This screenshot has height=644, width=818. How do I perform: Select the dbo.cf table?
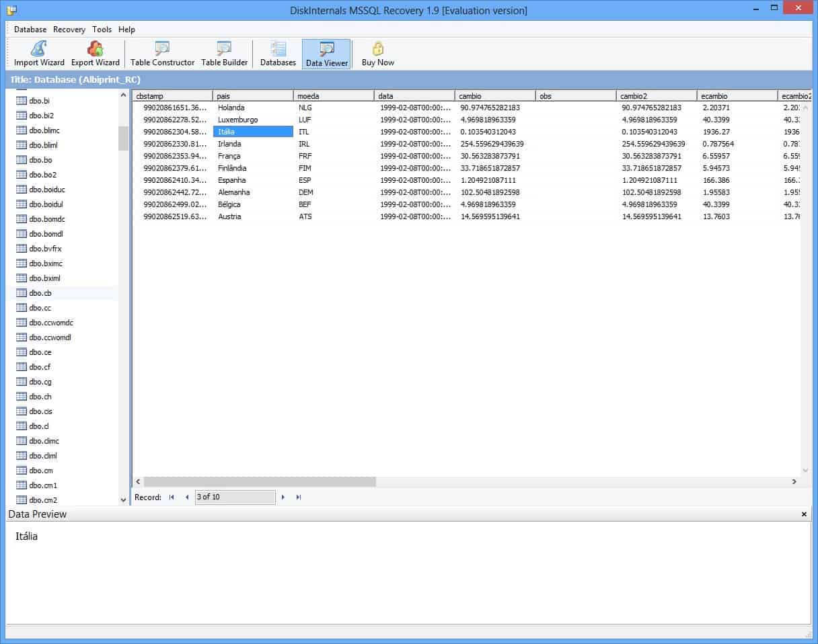click(x=40, y=367)
